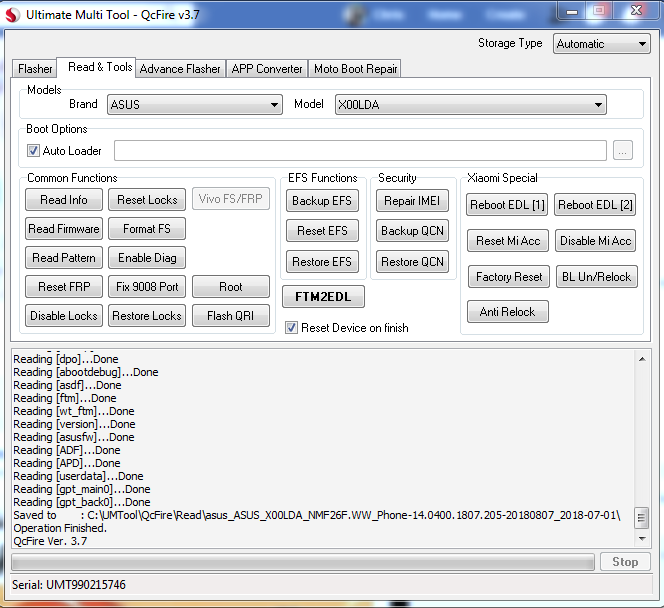
Task: Open the Advance Flasher tab
Action: pyautogui.click(x=180, y=69)
